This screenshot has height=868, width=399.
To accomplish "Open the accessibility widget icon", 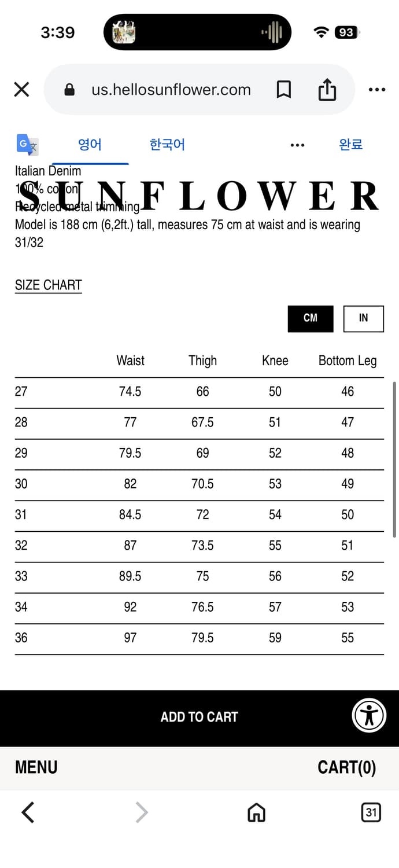I will [x=369, y=716].
